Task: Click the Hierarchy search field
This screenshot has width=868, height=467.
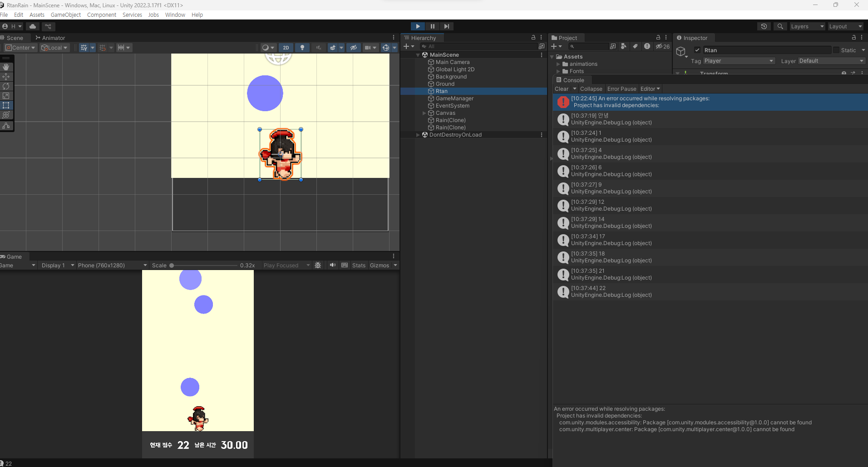Action: 478,46
